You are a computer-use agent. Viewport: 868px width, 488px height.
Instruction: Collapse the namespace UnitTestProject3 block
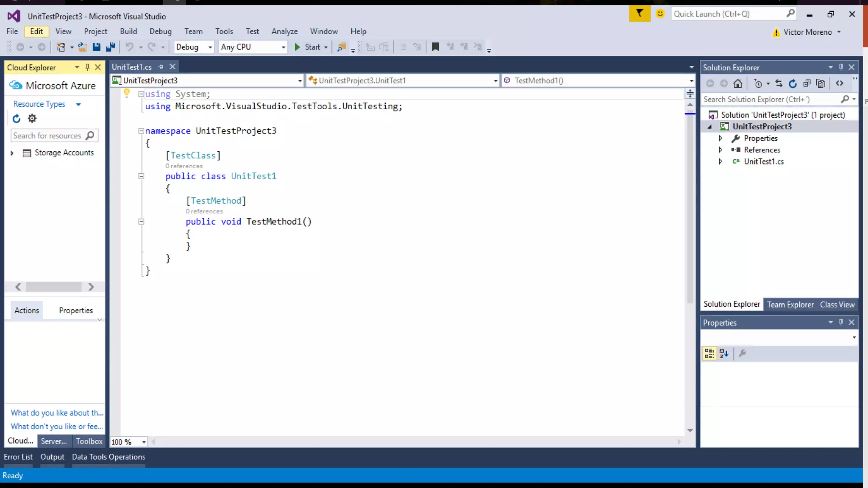point(141,131)
